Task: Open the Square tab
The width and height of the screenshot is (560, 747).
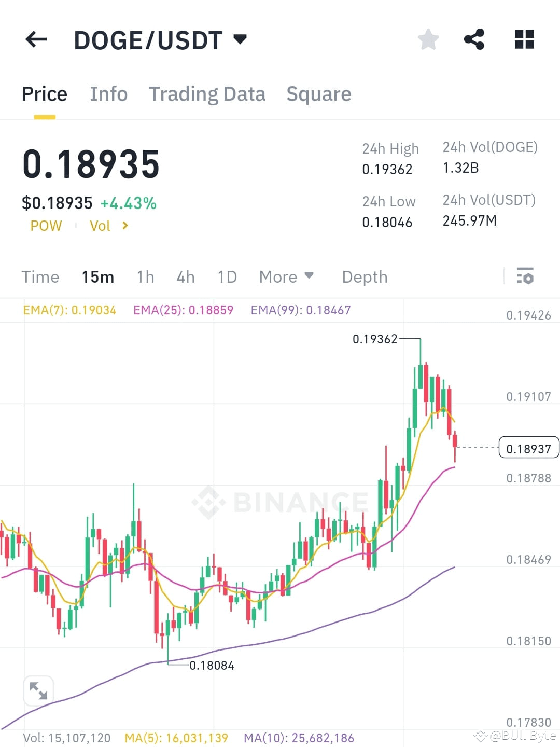Action: tap(318, 93)
